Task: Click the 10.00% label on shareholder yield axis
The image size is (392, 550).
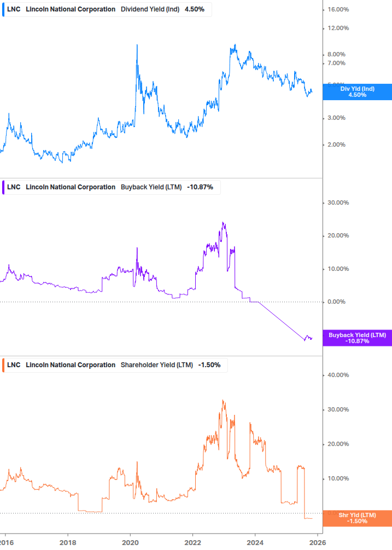Action: pos(338,478)
